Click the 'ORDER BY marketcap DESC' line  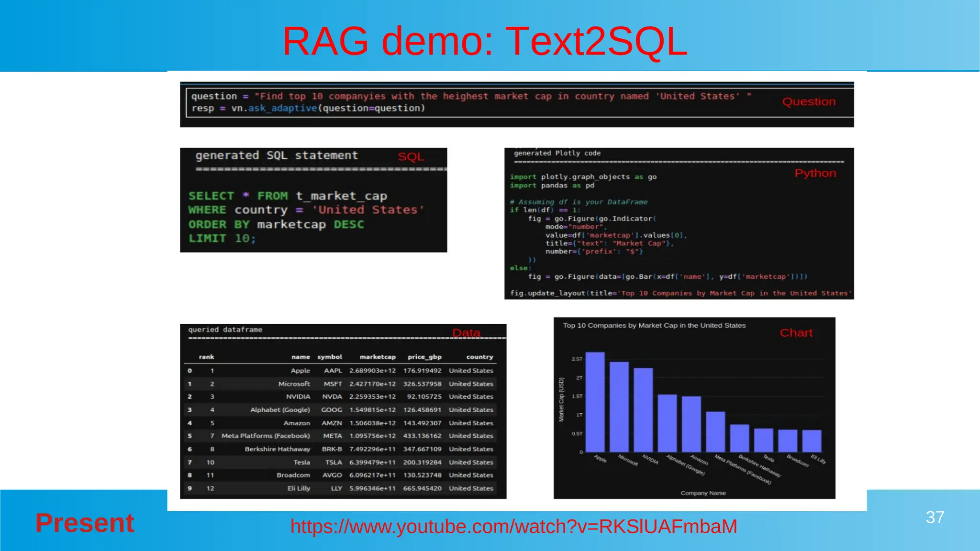[276, 224]
